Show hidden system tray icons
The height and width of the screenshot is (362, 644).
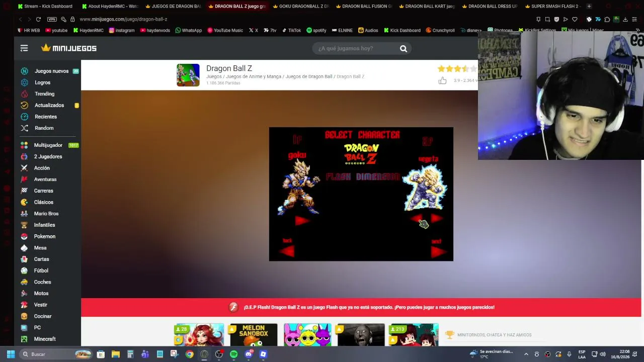point(526,354)
